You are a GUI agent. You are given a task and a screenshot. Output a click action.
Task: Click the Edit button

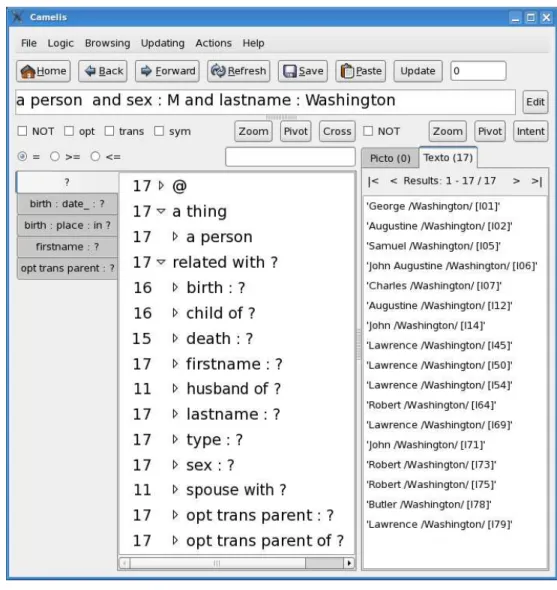click(535, 102)
